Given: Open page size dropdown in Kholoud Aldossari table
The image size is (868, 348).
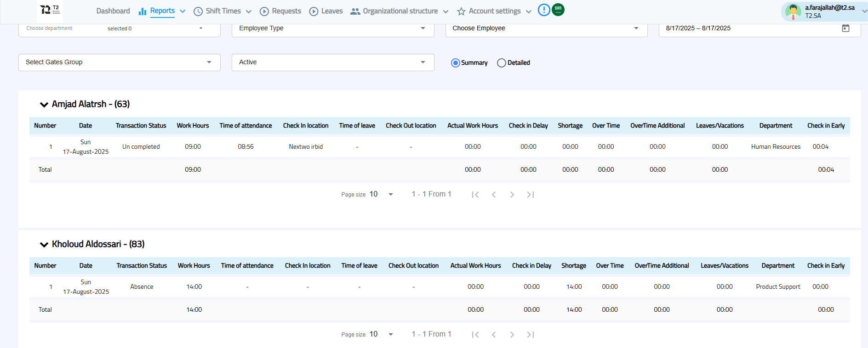Looking at the screenshot, I should (x=382, y=334).
